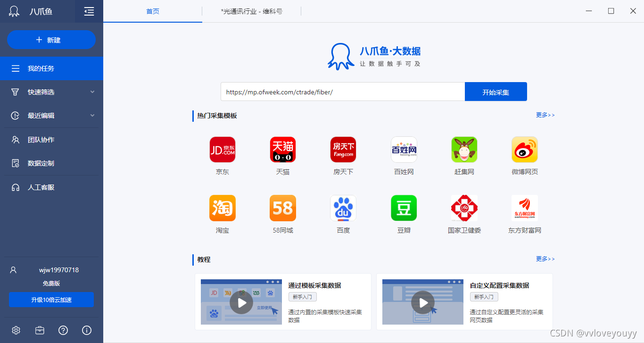Expand the 快速筛选 chevron
The width and height of the screenshot is (644, 343).
(92, 92)
